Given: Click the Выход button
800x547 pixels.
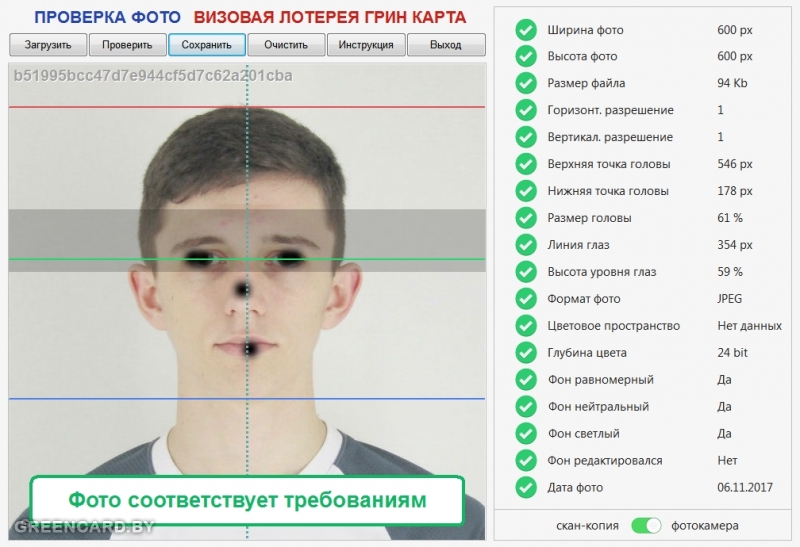Looking at the screenshot, I should (x=446, y=45).
